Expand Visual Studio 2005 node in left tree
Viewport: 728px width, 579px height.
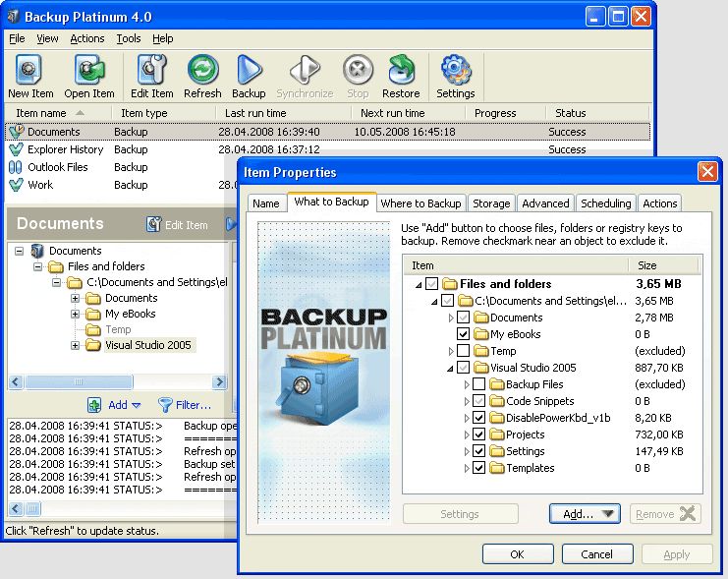[76, 345]
